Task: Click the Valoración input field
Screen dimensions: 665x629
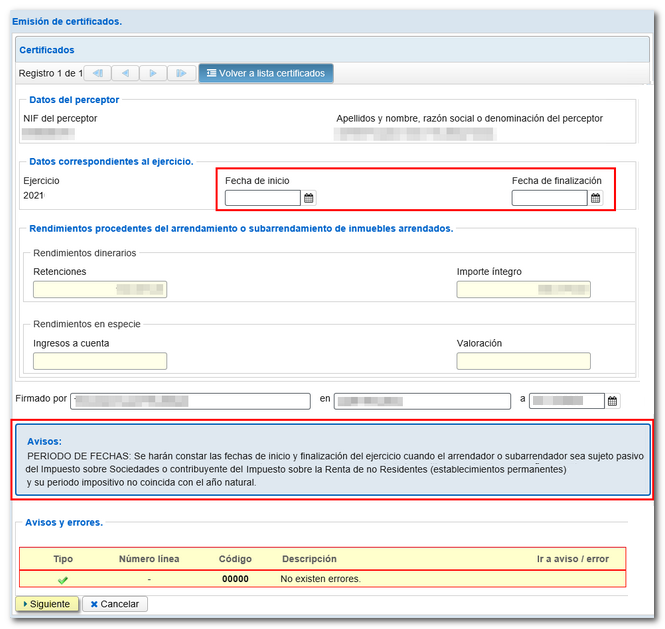Action: tap(523, 361)
